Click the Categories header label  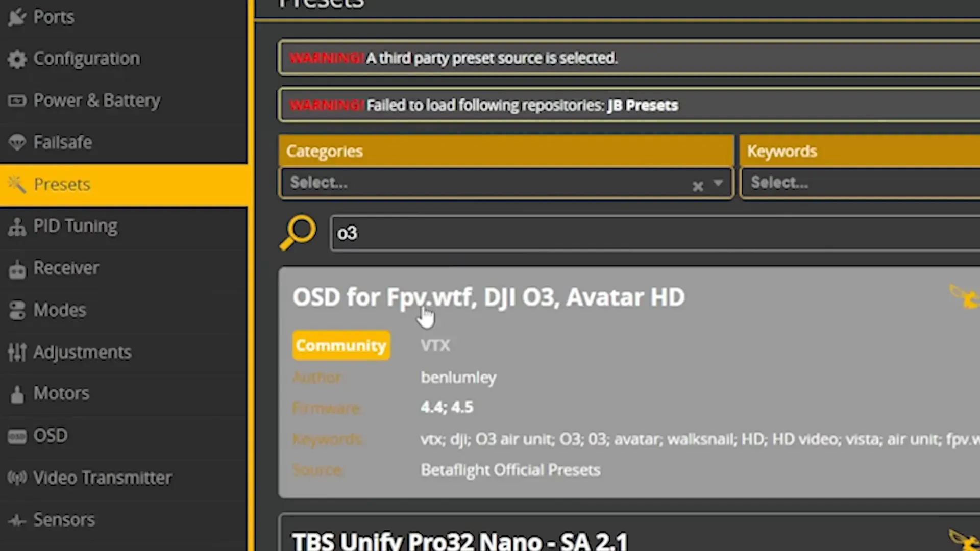point(325,151)
